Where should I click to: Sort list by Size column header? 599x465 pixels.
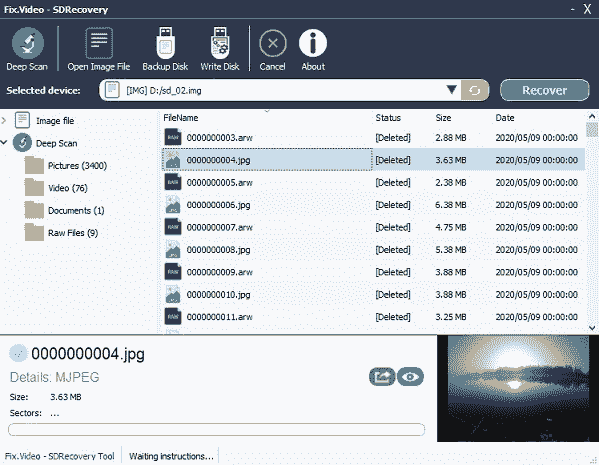click(x=443, y=118)
